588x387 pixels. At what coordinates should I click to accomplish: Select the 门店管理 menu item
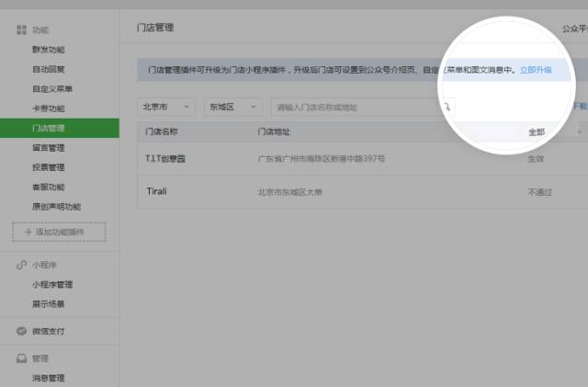pyautogui.click(x=60, y=128)
